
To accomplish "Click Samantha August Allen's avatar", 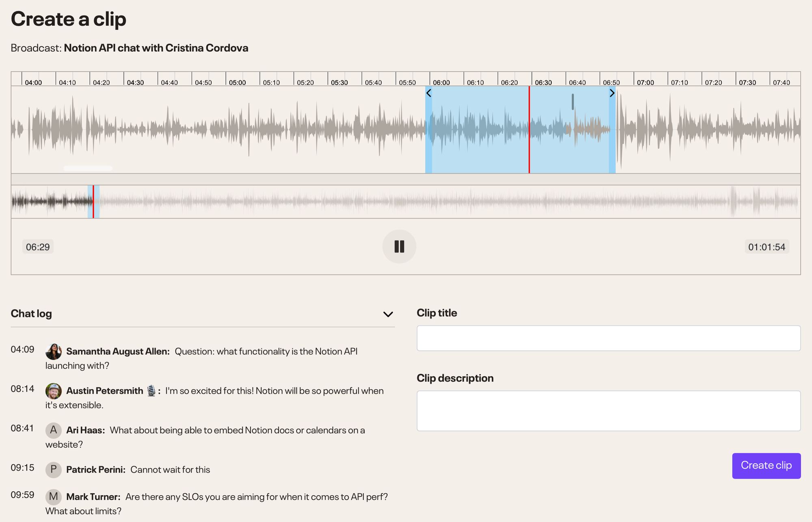I will pyautogui.click(x=54, y=352).
